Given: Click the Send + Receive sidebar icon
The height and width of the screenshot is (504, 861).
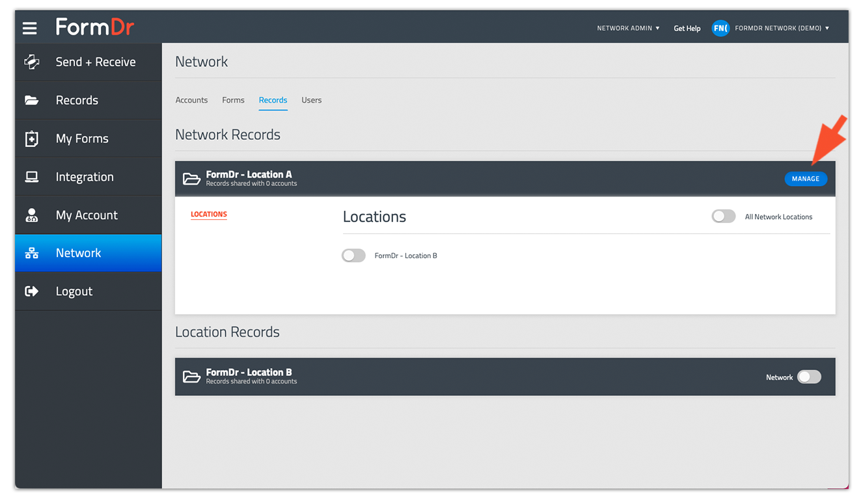Looking at the screenshot, I should point(31,62).
